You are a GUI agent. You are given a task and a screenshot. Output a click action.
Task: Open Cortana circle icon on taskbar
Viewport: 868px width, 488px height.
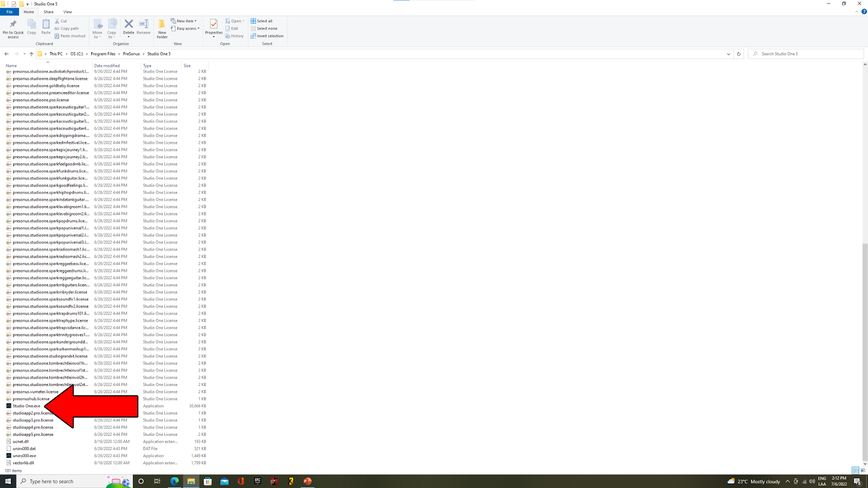(141, 481)
